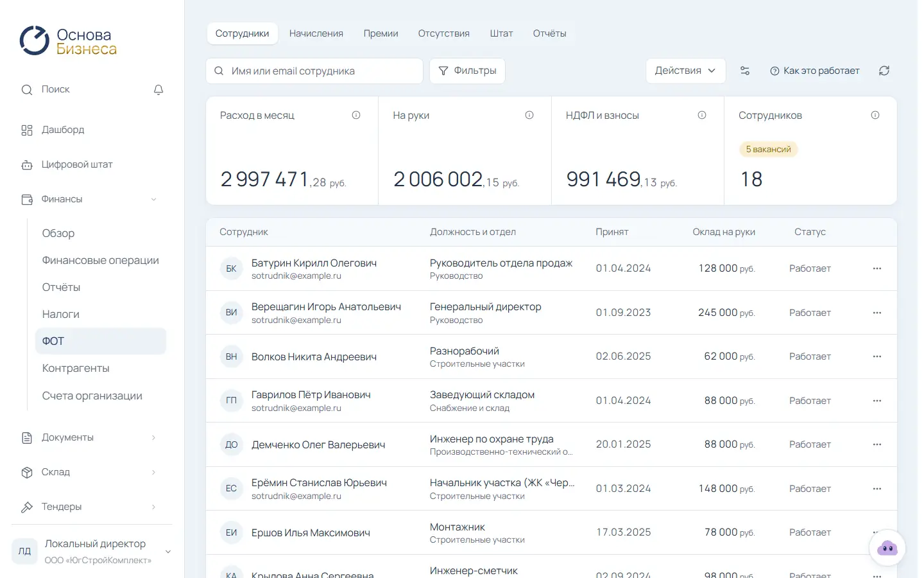
Task: Open Налоги in the Финансы submenu
Action: click(x=61, y=314)
